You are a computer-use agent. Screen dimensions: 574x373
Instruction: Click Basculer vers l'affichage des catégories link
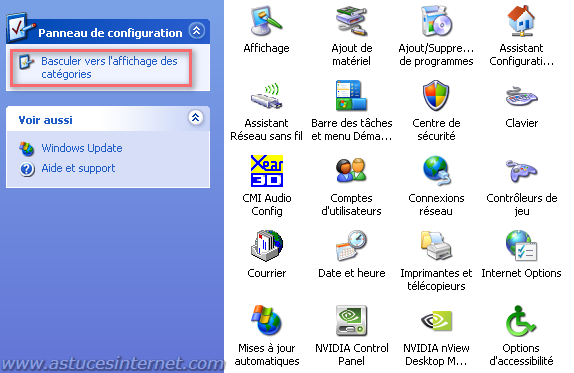[109, 67]
